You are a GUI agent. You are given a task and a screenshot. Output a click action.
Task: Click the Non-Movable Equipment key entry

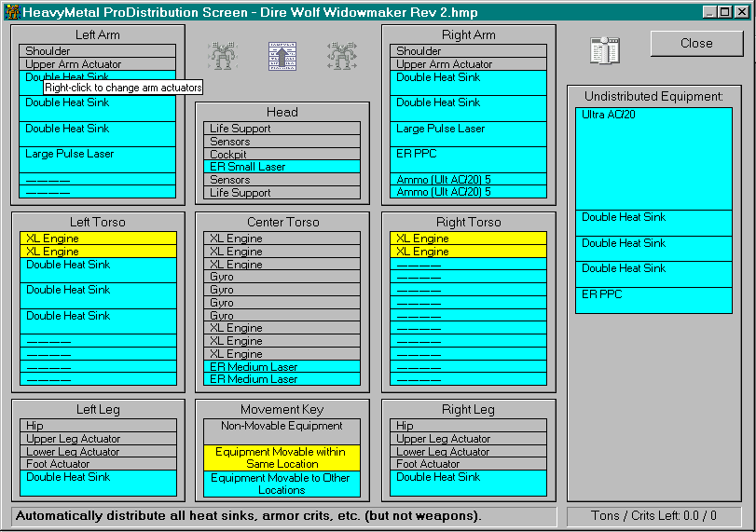point(282,431)
